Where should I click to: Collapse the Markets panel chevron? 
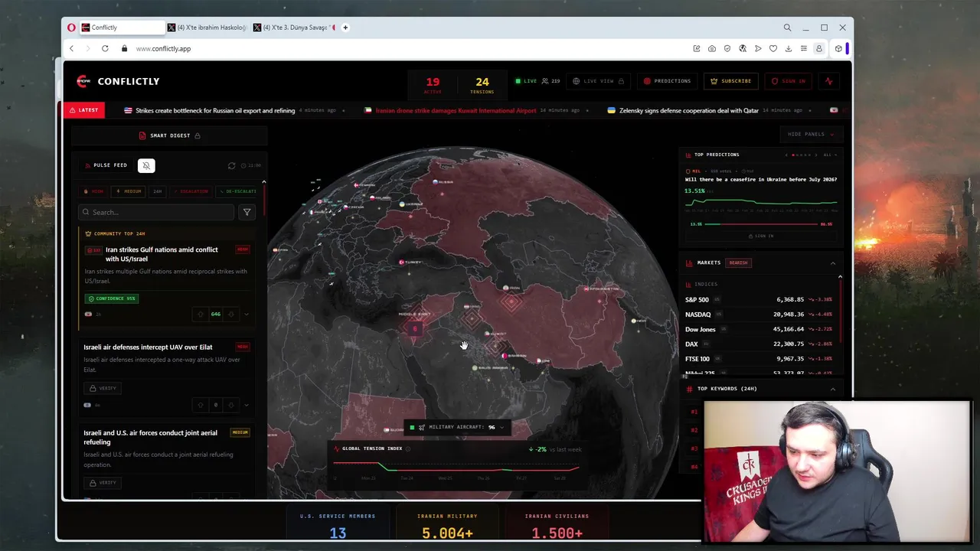(833, 262)
